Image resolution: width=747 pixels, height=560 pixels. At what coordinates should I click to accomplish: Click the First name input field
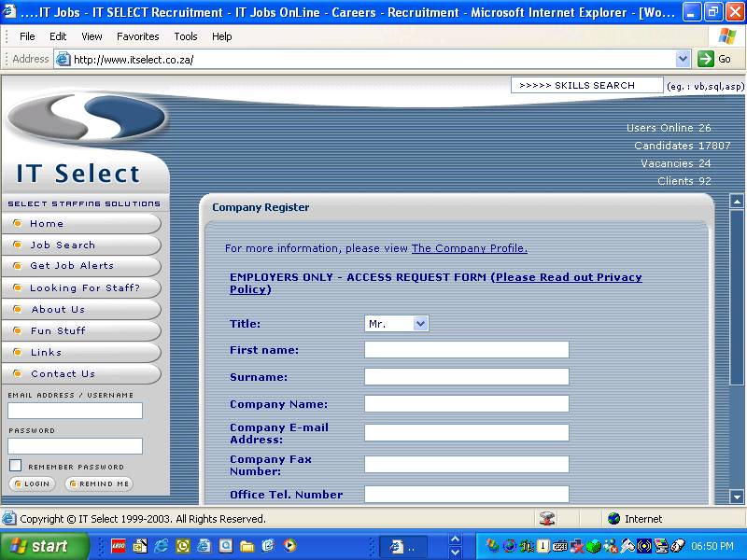(467, 349)
